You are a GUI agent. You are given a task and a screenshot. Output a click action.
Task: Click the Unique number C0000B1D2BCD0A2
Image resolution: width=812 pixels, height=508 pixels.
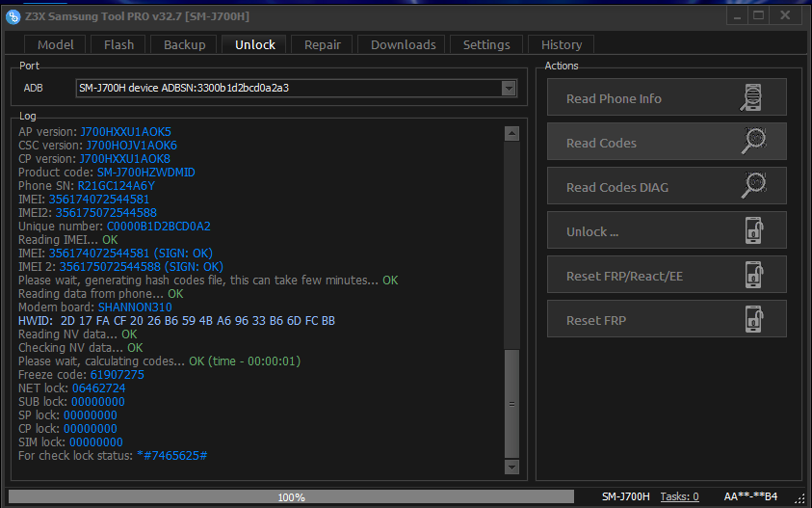(159, 227)
